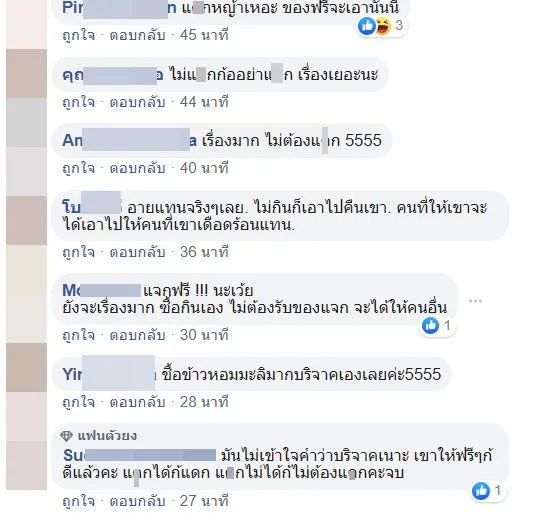Click the blurred commenter name starting with An
Image resolution: width=543 pixels, height=513 pixels.
coord(130,140)
